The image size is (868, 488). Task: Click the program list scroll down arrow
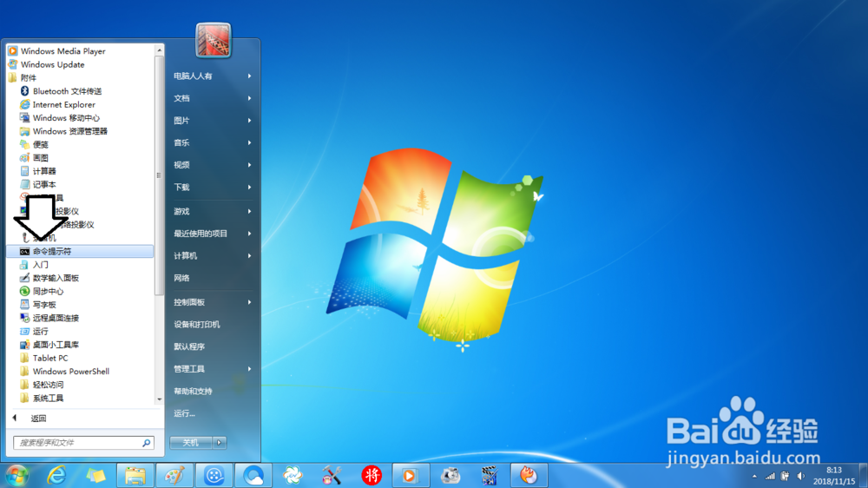(160, 399)
